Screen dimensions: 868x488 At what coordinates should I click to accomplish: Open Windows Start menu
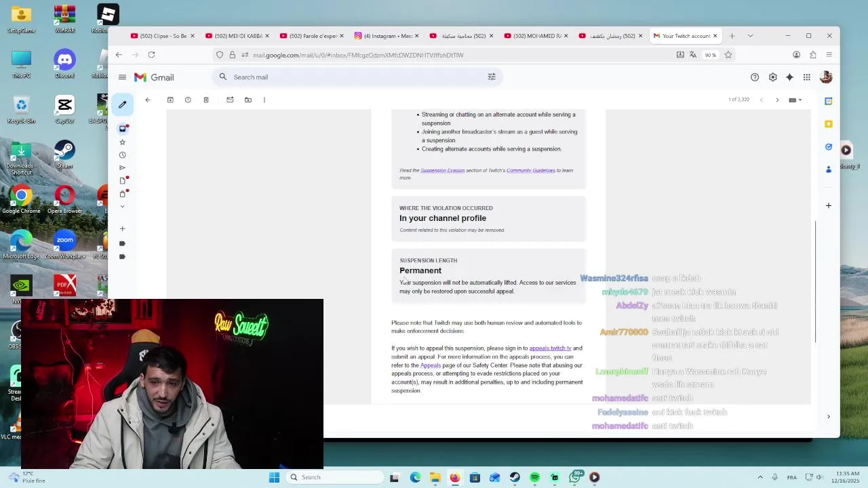pyautogui.click(x=274, y=477)
